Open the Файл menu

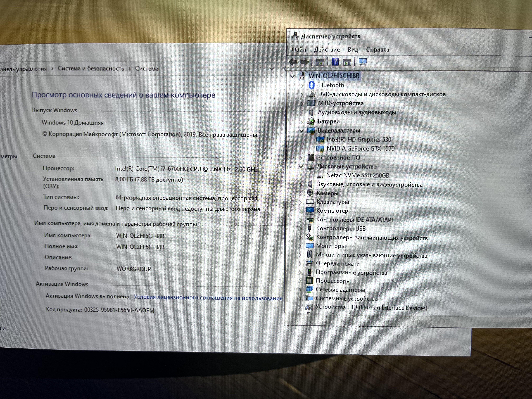coord(298,49)
